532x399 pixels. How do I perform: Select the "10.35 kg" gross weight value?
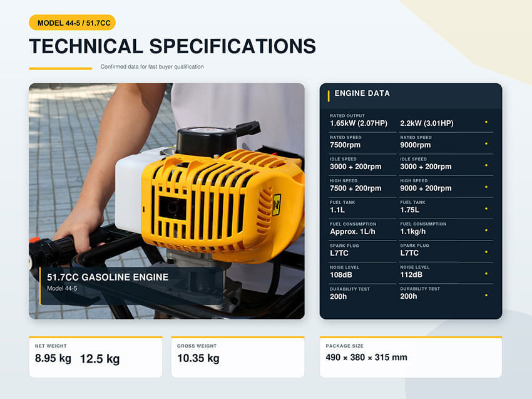pyautogui.click(x=198, y=358)
